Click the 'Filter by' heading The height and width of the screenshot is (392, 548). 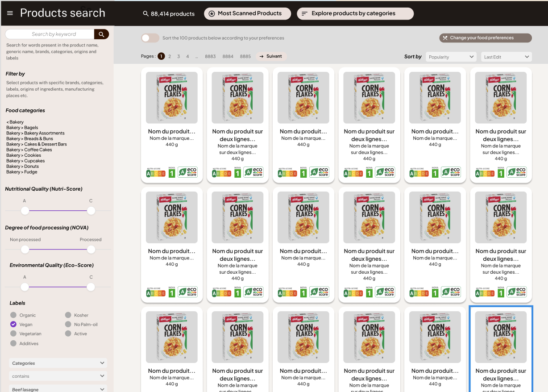pyautogui.click(x=15, y=74)
